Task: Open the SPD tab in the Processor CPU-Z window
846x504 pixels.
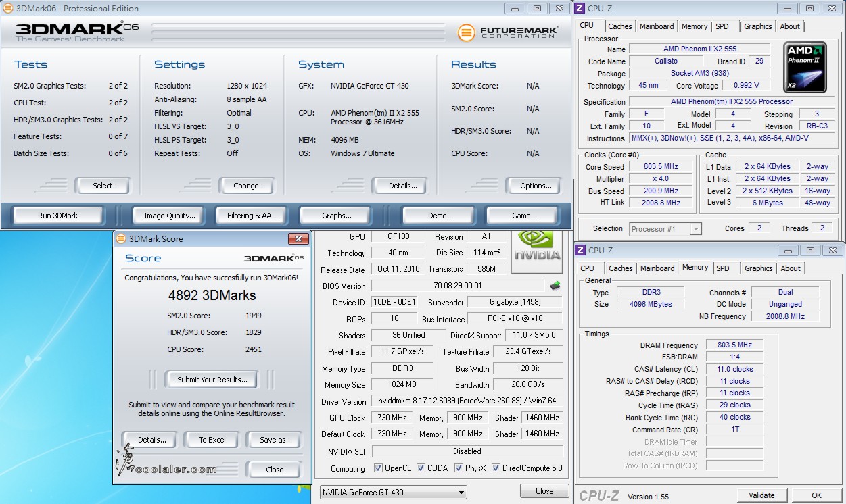Action: click(x=722, y=26)
